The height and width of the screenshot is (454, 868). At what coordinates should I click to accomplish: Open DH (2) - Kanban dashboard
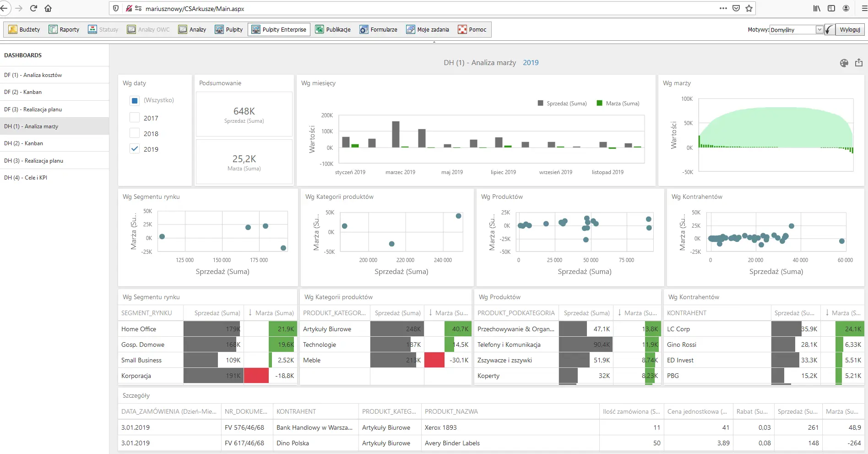point(54,143)
